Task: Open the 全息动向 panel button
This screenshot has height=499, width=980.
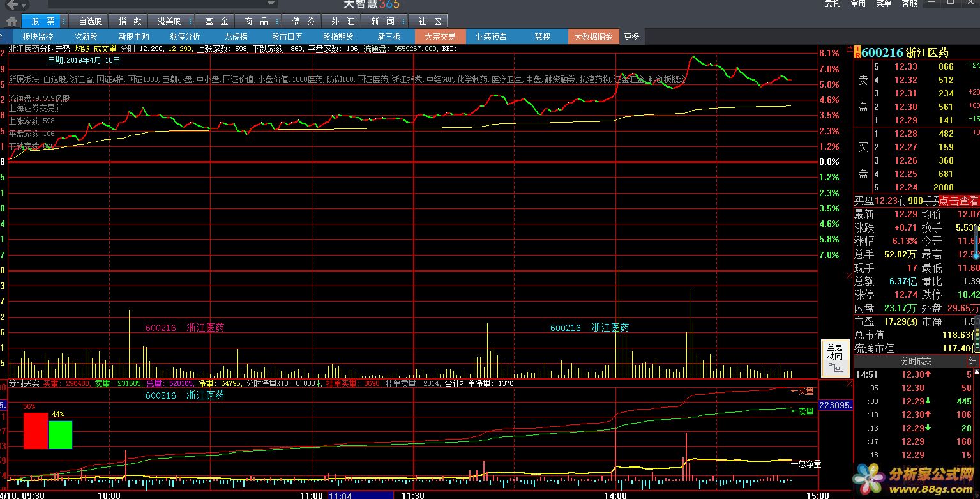Action: tap(834, 359)
